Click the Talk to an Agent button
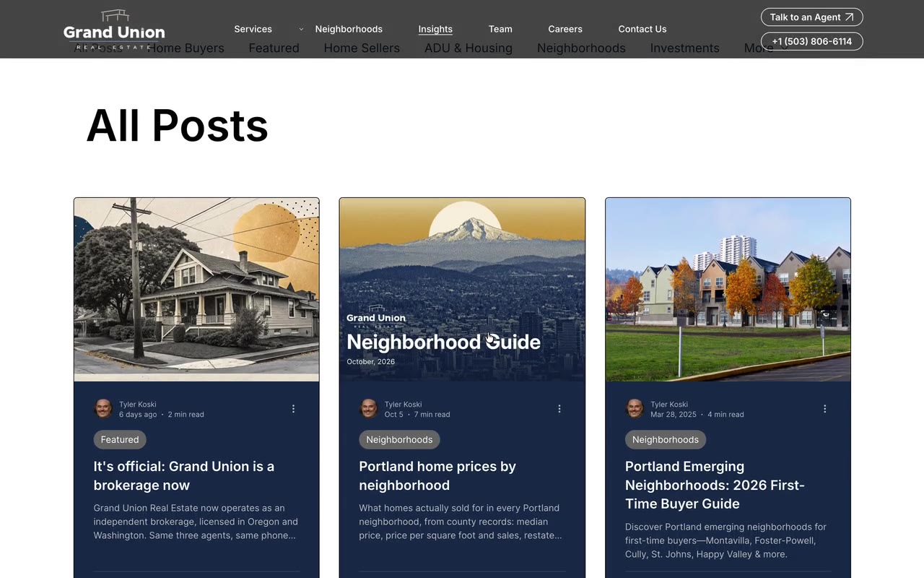This screenshot has width=924, height=578. (x=812, y=17)
